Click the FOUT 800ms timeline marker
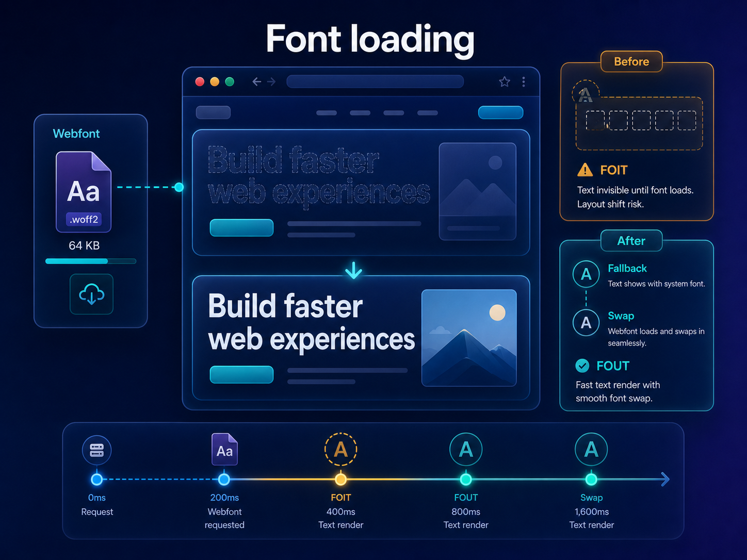 [466, 480]
